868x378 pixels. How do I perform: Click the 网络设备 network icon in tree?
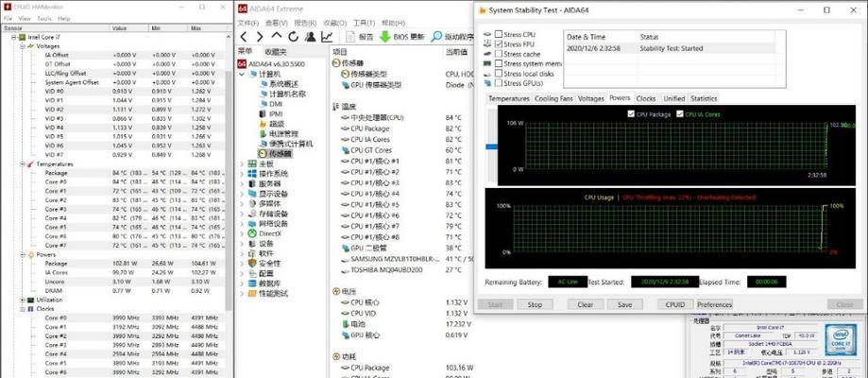(x=252, y=223)
